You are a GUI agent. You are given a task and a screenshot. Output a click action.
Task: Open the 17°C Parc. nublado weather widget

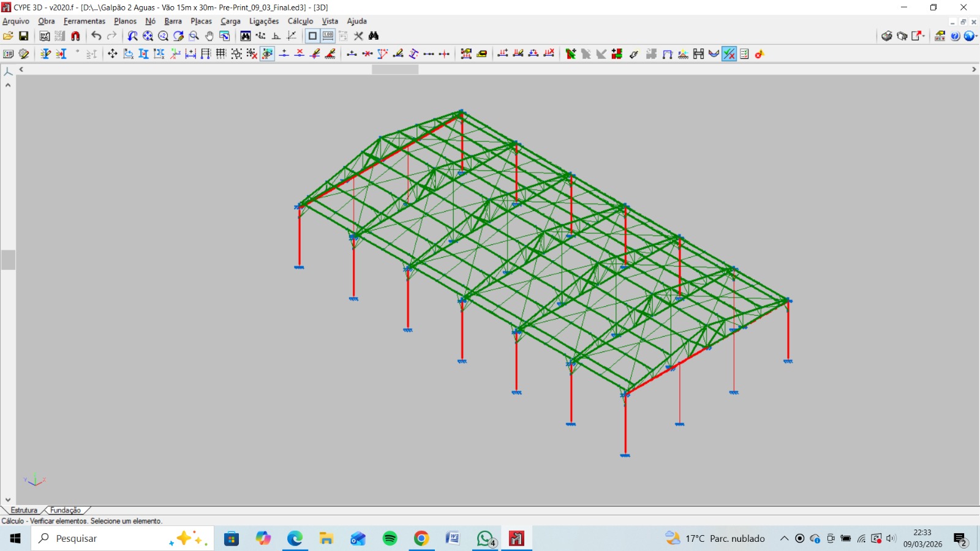(x=715, y=539)
